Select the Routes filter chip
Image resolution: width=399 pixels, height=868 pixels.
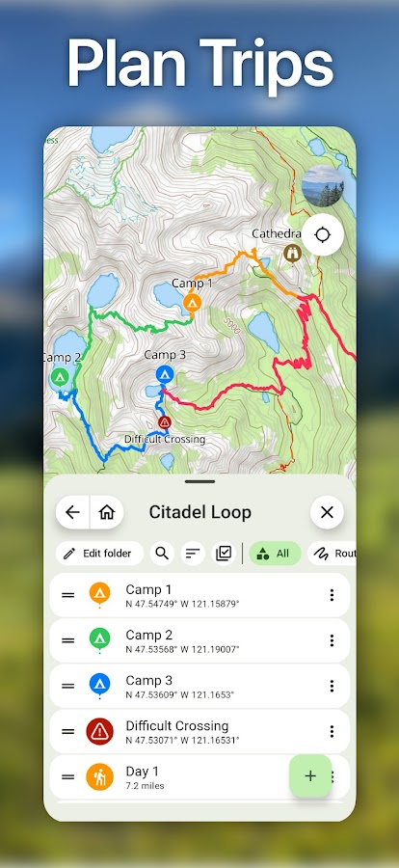click(x=332, y=553)
